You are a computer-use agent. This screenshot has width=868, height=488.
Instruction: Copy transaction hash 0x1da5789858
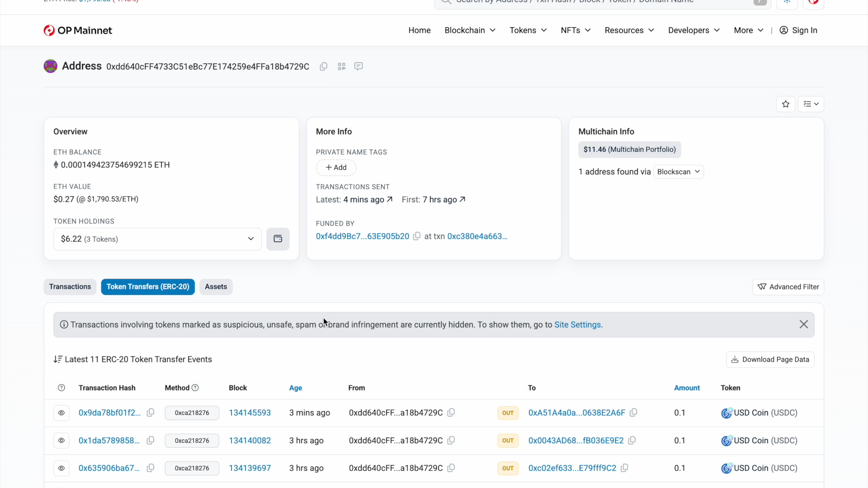[x=151, y=440]
